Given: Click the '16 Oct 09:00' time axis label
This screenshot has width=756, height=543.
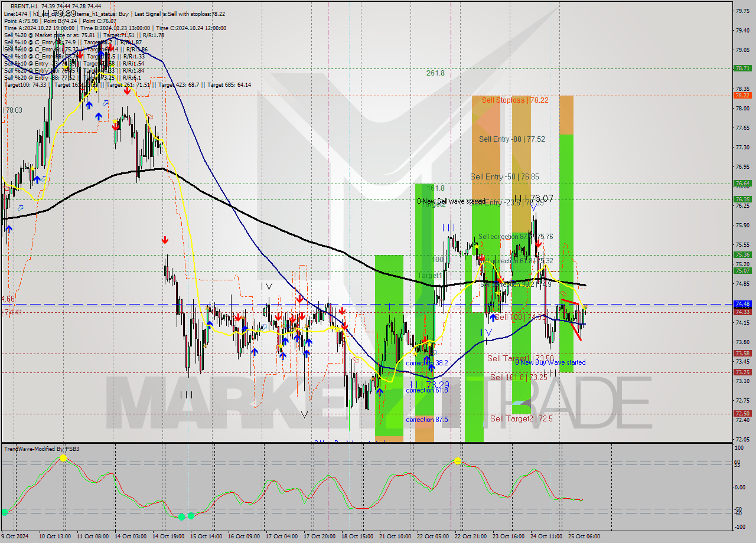Looking at the screenshot, I should (244, 537).
